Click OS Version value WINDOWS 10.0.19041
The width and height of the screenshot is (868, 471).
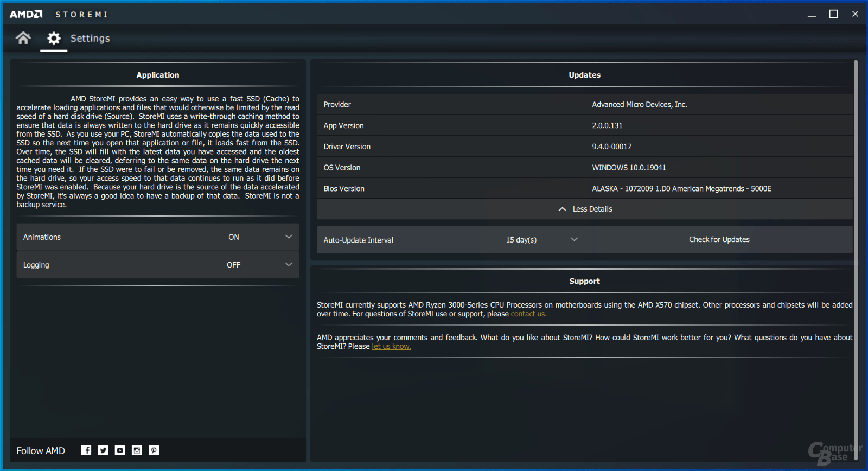pos(629,168)
